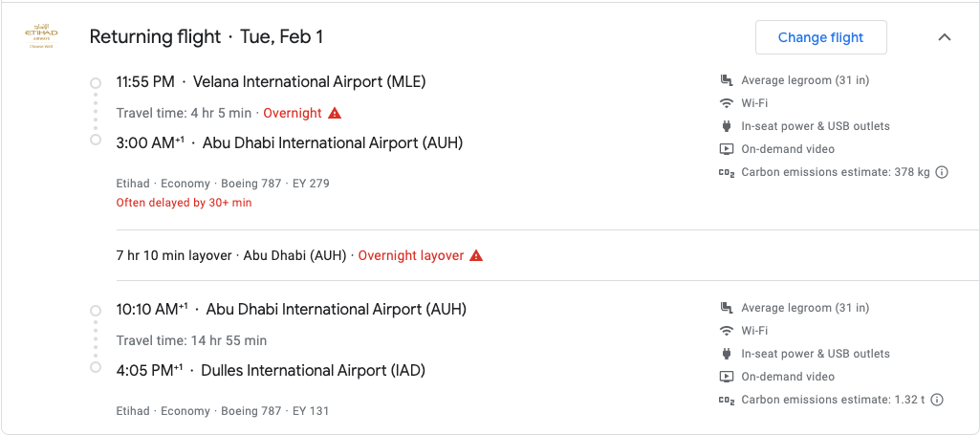
Task: Click the Change flight button
Action: [820, 37]
